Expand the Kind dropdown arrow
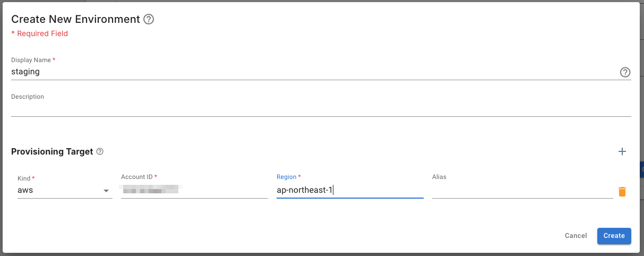Screen dimensions: 644x256 pos(106,191)
